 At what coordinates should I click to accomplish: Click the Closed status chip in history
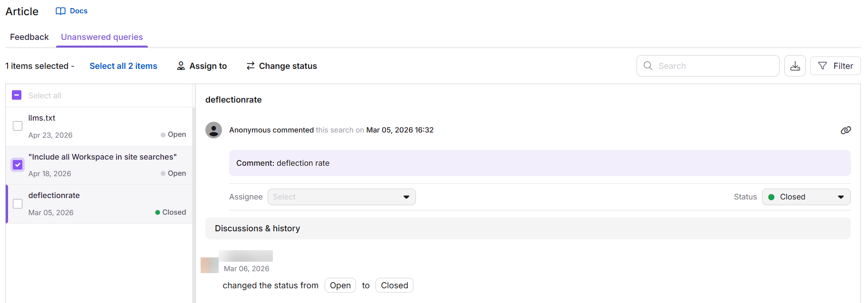(x=395, y=285)
